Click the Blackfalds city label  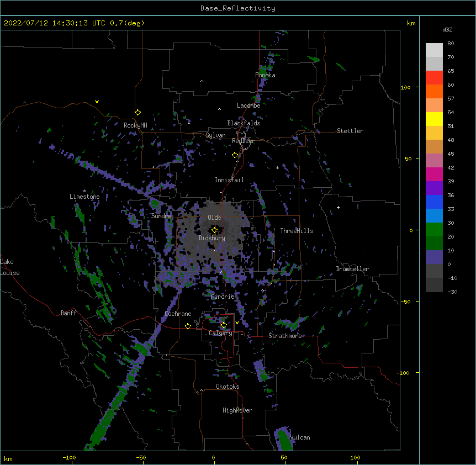click(x=244, y=123)
